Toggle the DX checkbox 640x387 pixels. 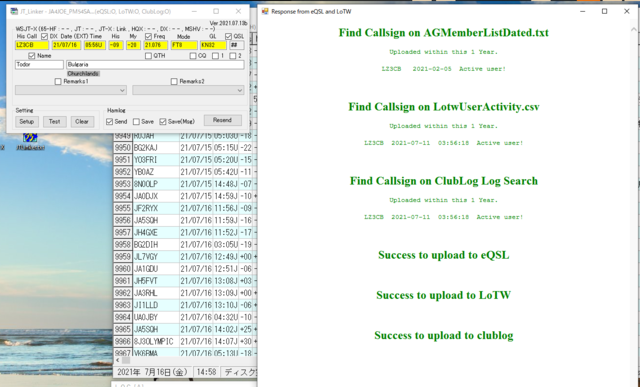[x=44, y=36]
